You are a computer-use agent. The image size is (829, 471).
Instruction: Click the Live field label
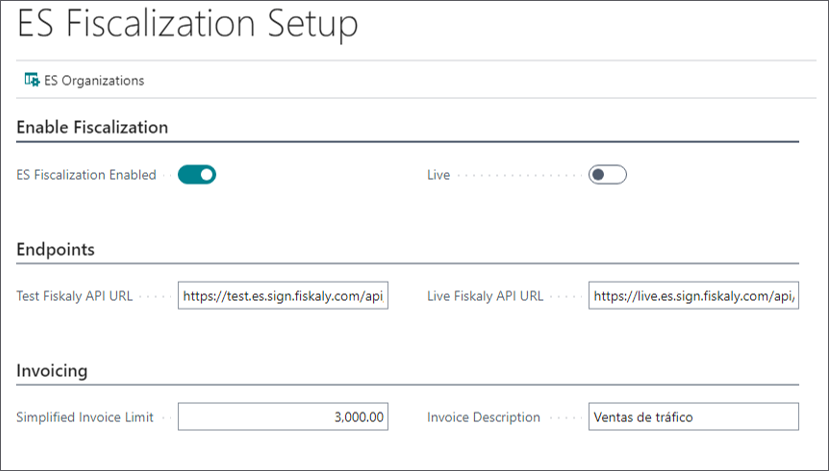(438, 175)
